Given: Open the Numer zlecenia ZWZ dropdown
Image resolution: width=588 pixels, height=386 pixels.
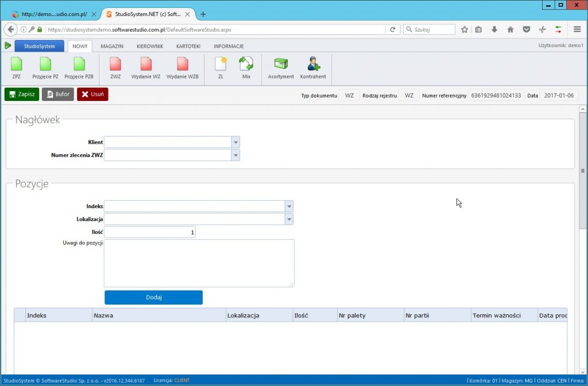Looking at the screenshot, I should [x=235, y=155].
